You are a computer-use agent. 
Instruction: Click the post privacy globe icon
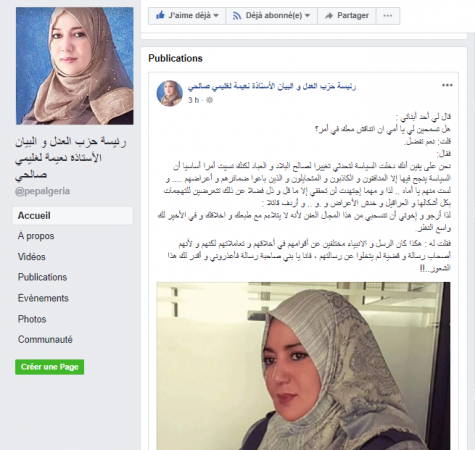click(209, 100)
